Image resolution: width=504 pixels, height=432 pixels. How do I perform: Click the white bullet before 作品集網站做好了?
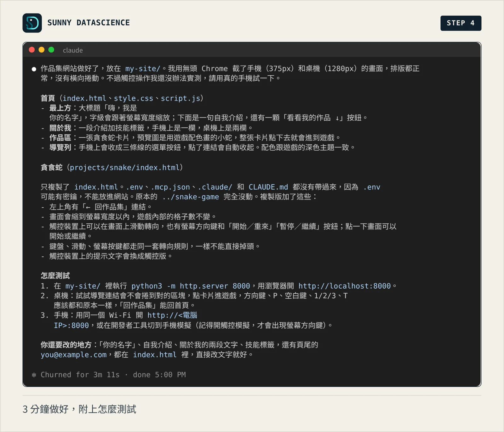pos(34,69)
